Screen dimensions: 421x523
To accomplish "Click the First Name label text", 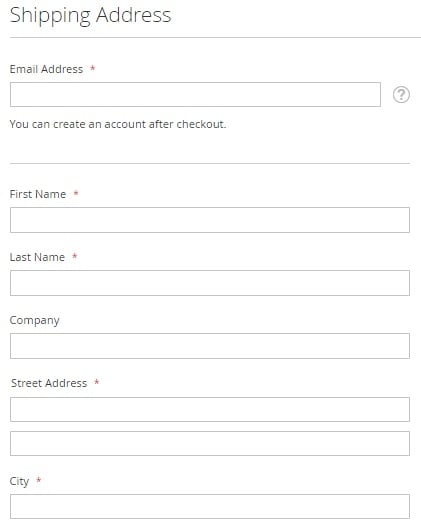I will click(38, 194).
